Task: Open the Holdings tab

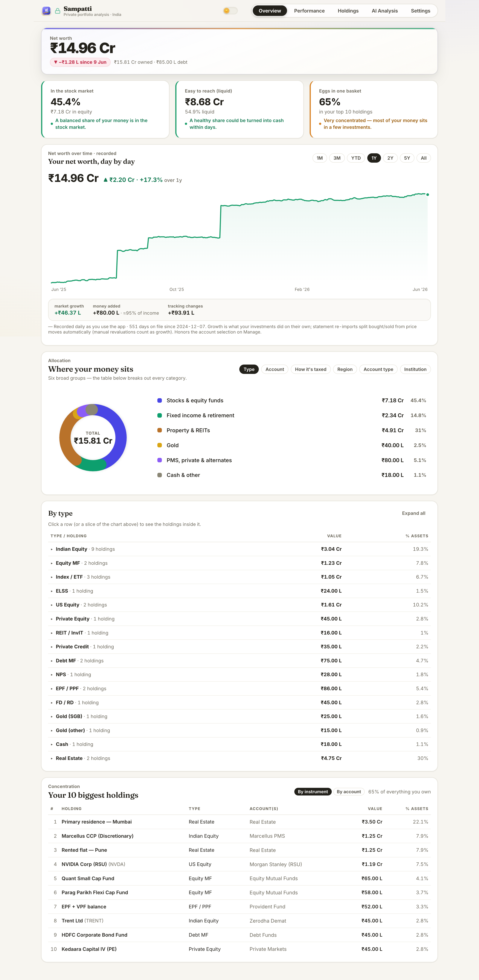Action: [348, 11]
